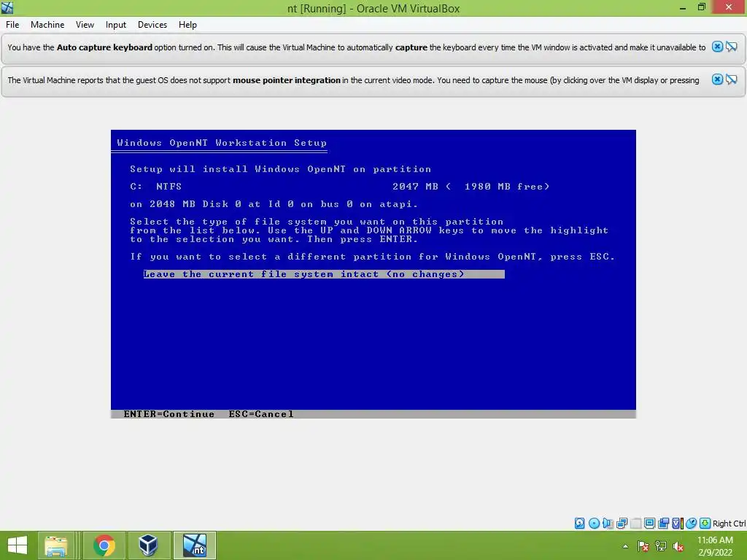Viewport: 747px width, 560px height.
Task: Open File Explorer from the taskbar
Action: pyautogui.click(x=55, y=545)
